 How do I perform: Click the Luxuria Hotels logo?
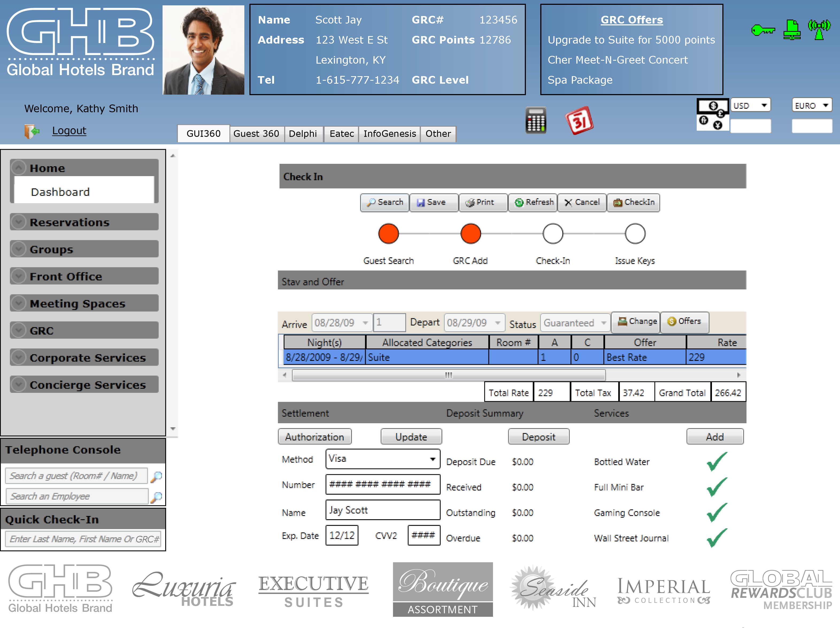click(184, 589)
